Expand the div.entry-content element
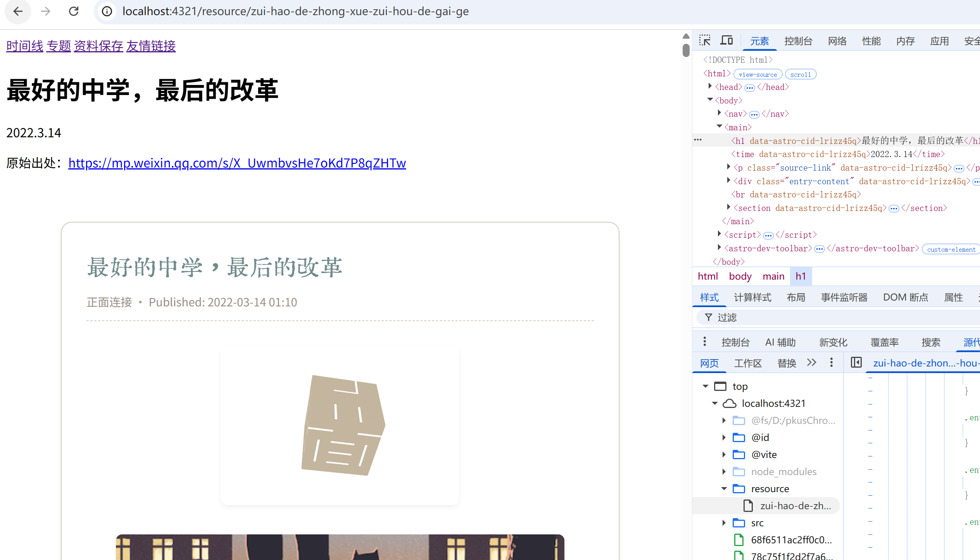 pos(728,180)
